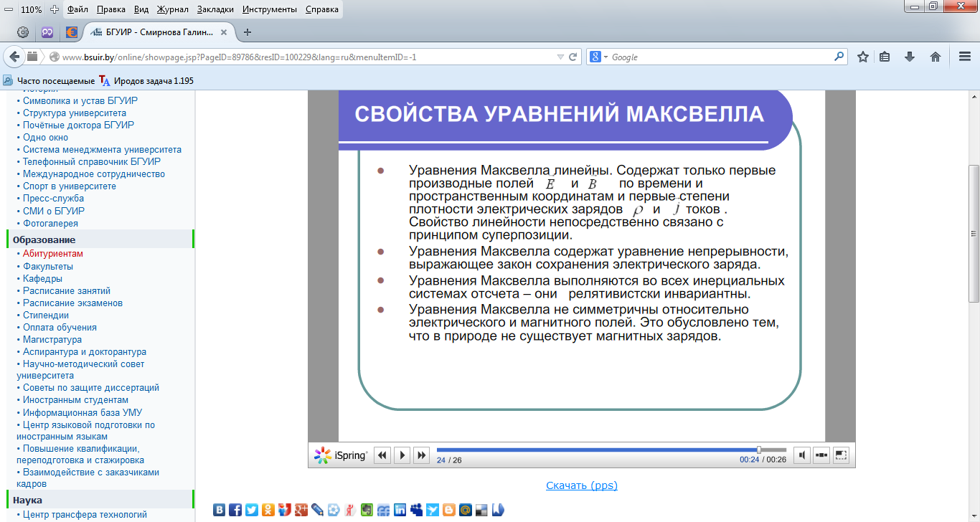
Task: Close the БГУИР browser tab
Action: pos(223,32)
